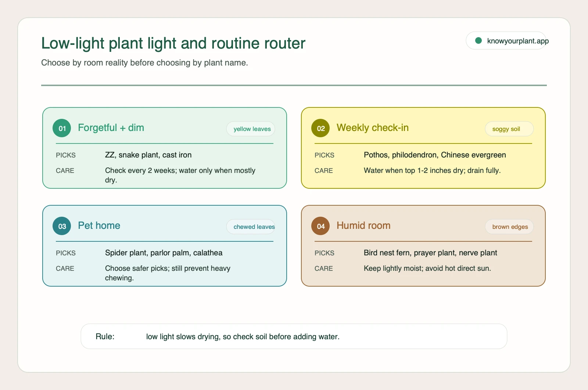Click the text Check every 2 weeks care note
Viewport: 588px width, 390px height.
[x=180, y=175]
